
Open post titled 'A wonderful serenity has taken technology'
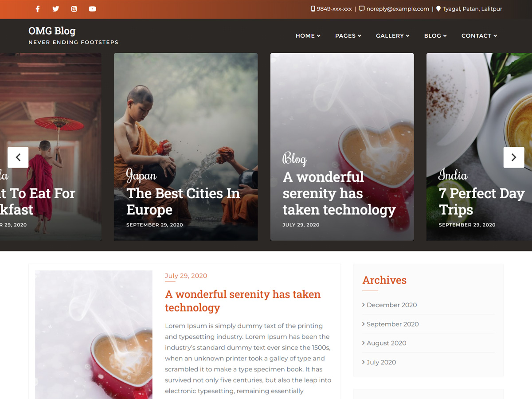point(243,301)
